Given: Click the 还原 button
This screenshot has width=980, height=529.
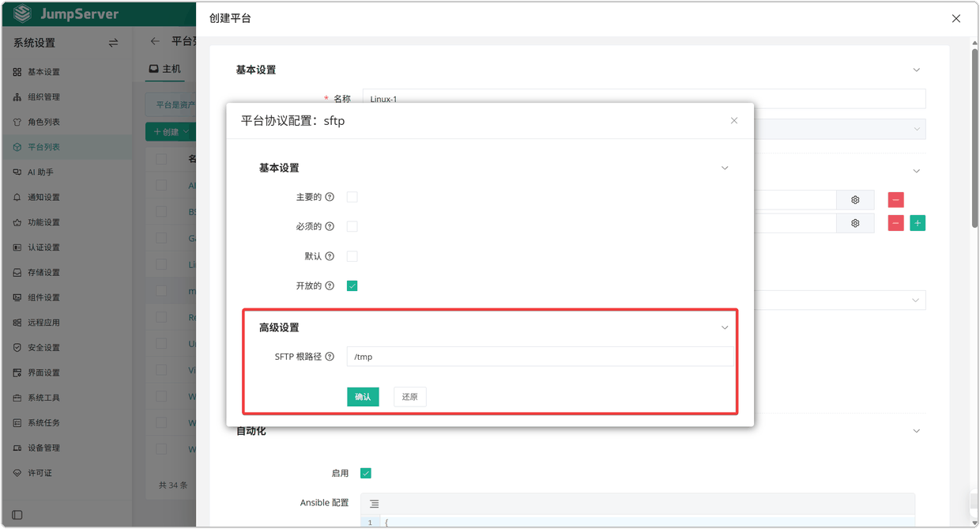Looking at the screenshot, I should click(x=409, y=397).
